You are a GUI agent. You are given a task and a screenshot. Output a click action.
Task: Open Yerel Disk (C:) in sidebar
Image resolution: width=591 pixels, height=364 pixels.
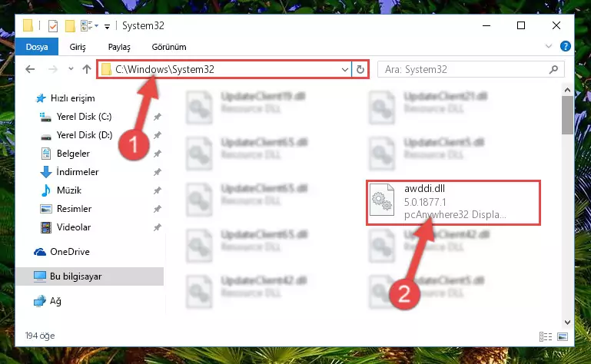[x=84, y=117]
